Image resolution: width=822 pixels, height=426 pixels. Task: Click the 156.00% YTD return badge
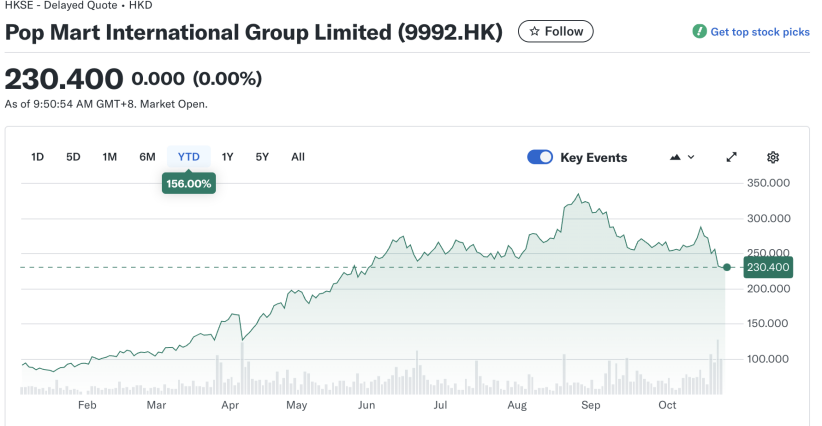point(188,184)
